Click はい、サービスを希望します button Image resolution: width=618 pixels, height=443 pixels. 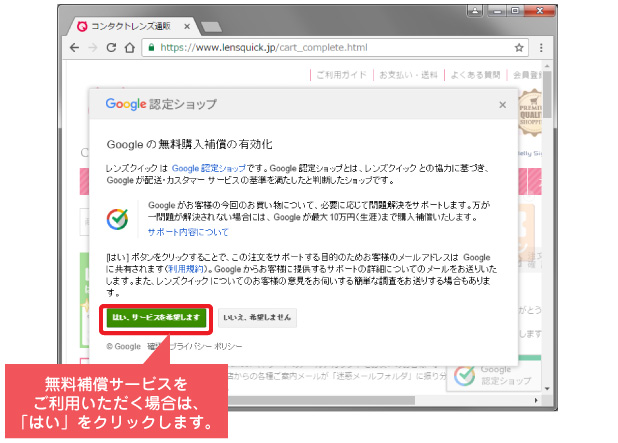(156, 318)
